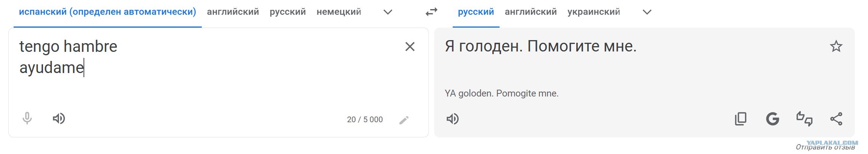
Task: Search the translation on Google
Action: pos(772,119)
